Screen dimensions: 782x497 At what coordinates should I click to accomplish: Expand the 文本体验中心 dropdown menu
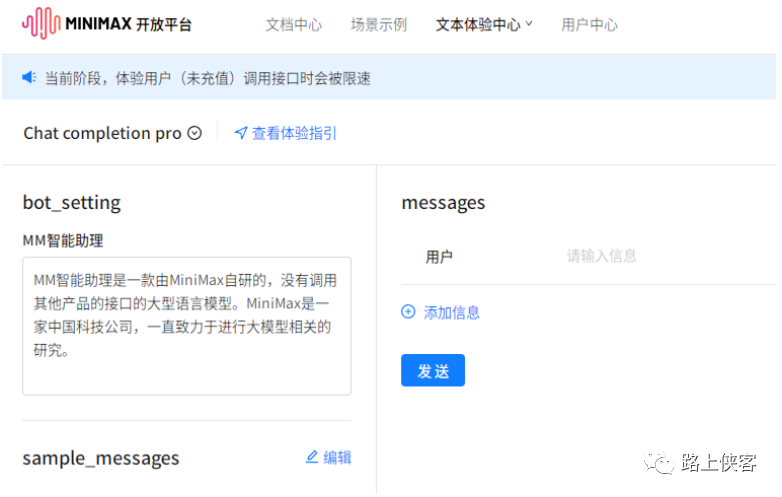point(484,24)
